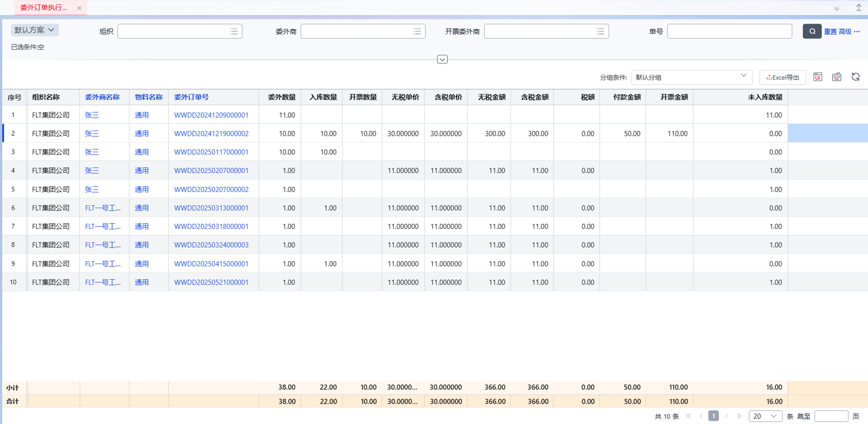Screen dimensions: 868x424
Task: Open order WWDD20241209000001
Action: [211, 115]
